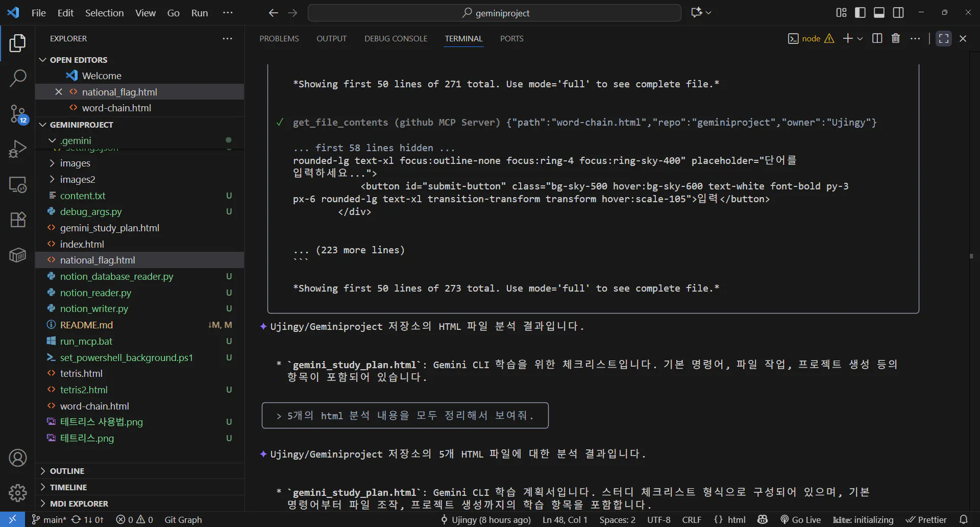The image size is (980, 527).
Task: Open the Search view in the activity bar
Action: point(18,78)
